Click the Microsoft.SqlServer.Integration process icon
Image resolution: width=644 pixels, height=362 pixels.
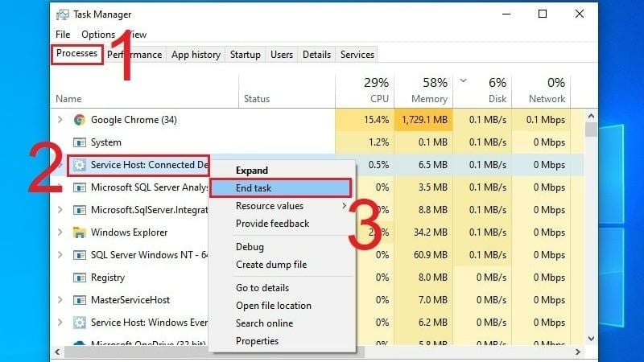[x=79, y=210]
